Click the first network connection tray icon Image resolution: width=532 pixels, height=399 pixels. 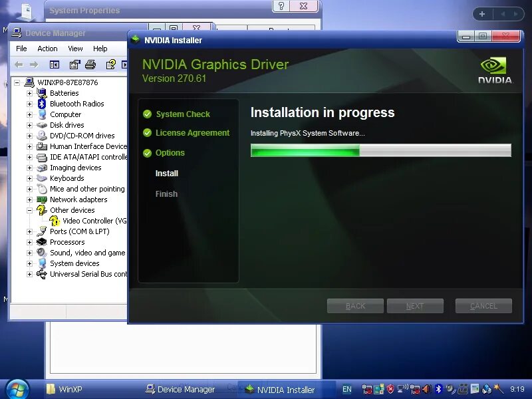pyautogui.click(x=366, y=389)
